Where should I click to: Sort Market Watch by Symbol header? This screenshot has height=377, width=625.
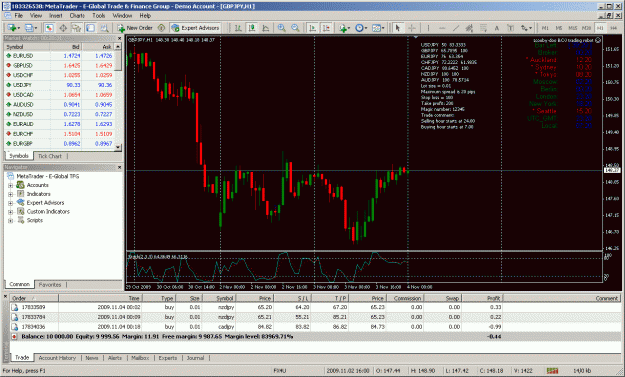coord(27,47)
